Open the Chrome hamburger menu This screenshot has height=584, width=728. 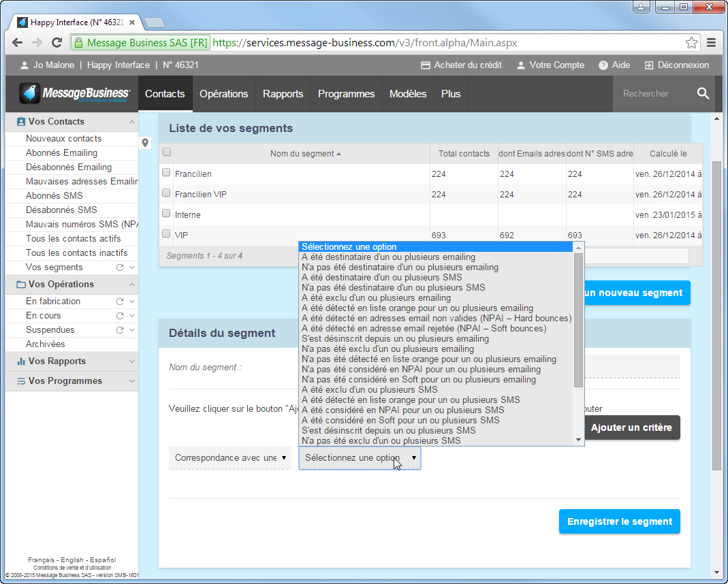pos(712,43)
